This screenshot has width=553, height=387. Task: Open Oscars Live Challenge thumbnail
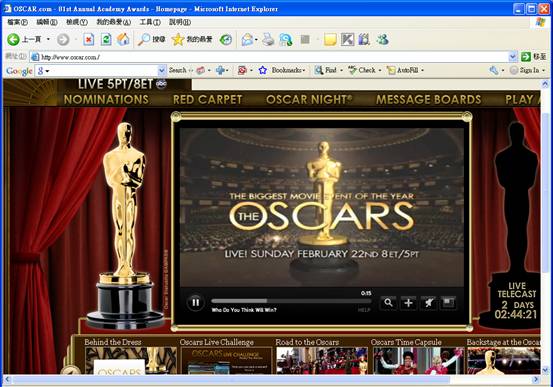tap(226, 360)
